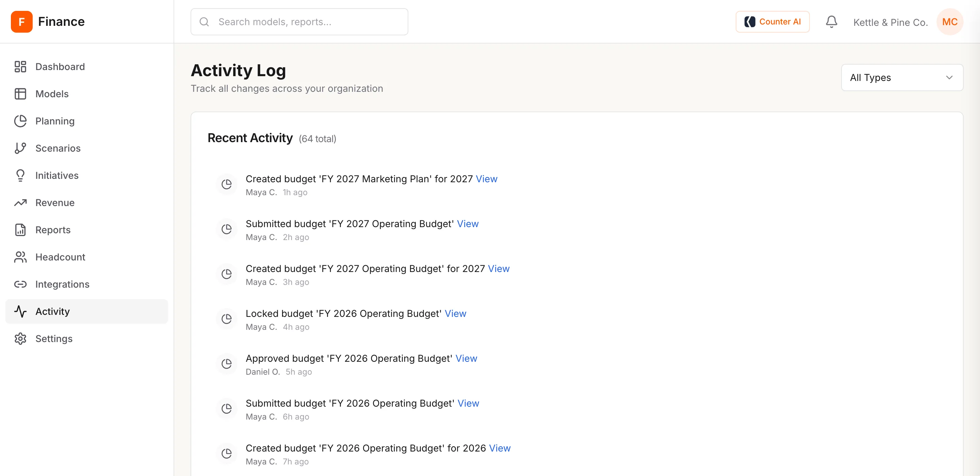View the created 'FY 2026 Operating Budget' entry
Image resolution: width=980 pixels, height=476 pixels.
click(x=500, y=448)
